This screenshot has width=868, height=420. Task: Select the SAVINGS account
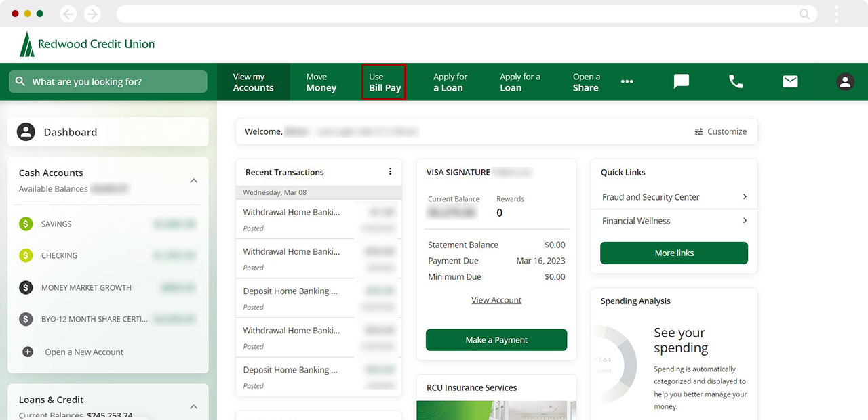108,224
